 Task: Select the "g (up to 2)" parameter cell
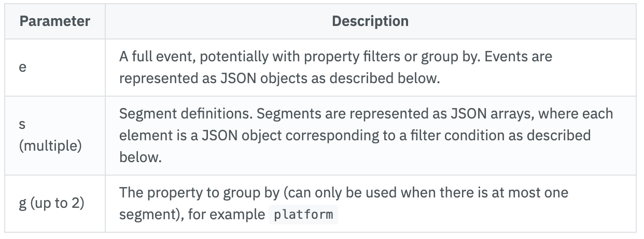pos(50,203)
